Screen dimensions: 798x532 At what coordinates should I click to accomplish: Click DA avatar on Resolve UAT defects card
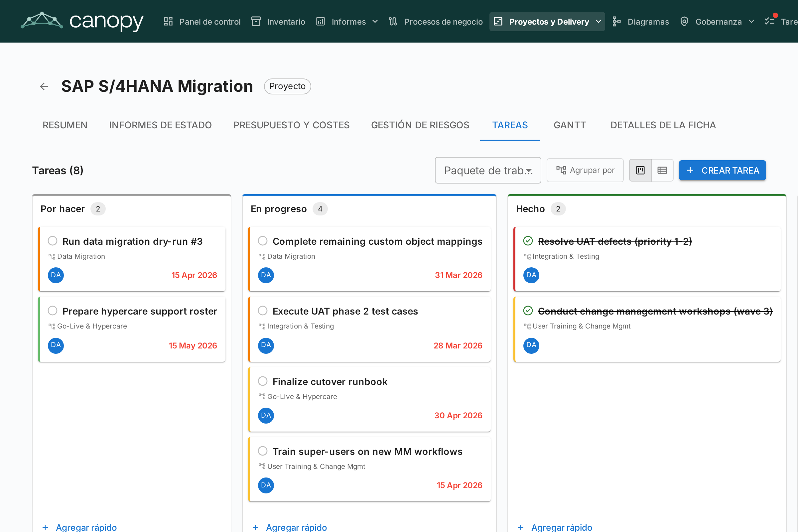pyautogui.click(x=531, y=275)
